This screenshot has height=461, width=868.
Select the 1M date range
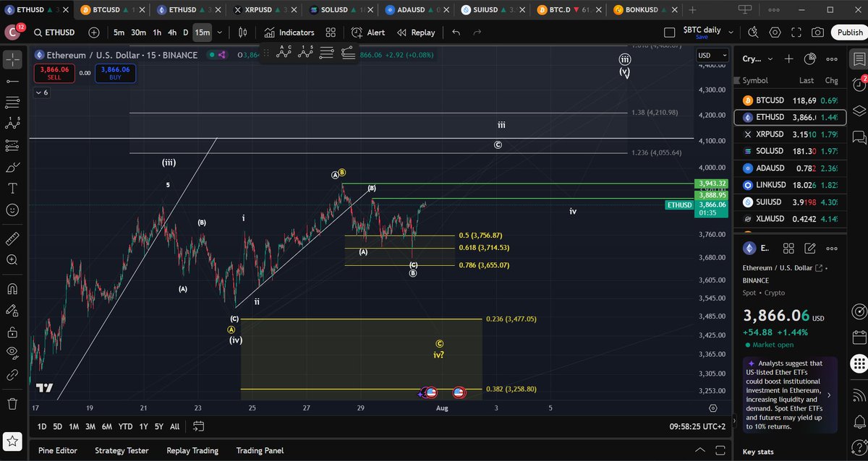[75, 426]
